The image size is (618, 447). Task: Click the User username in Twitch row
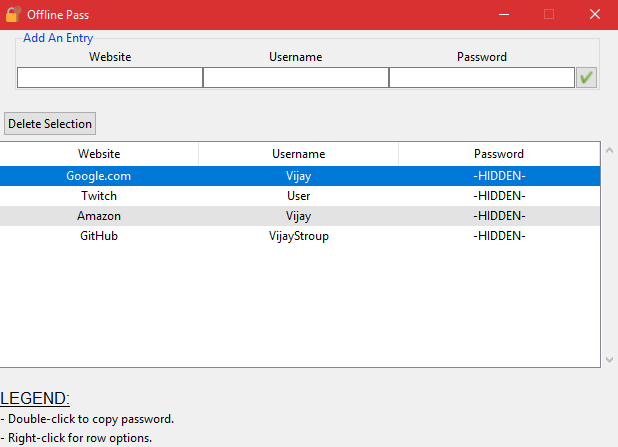(x=298, y=196)
